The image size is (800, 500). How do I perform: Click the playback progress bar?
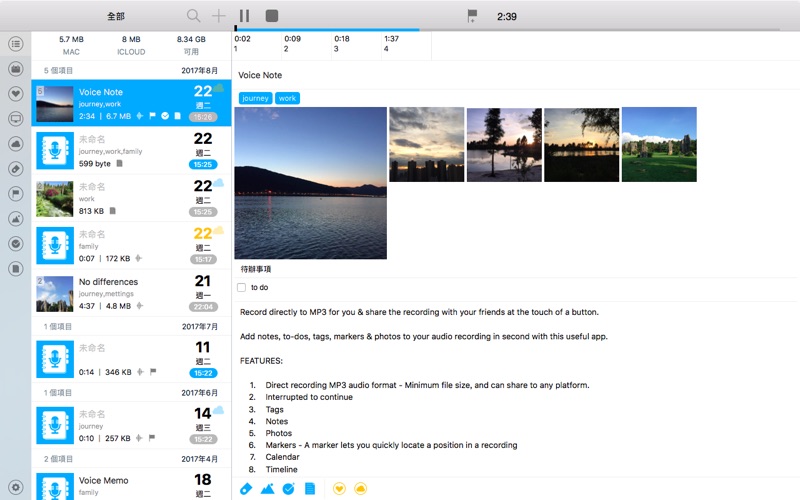[507, 30]
